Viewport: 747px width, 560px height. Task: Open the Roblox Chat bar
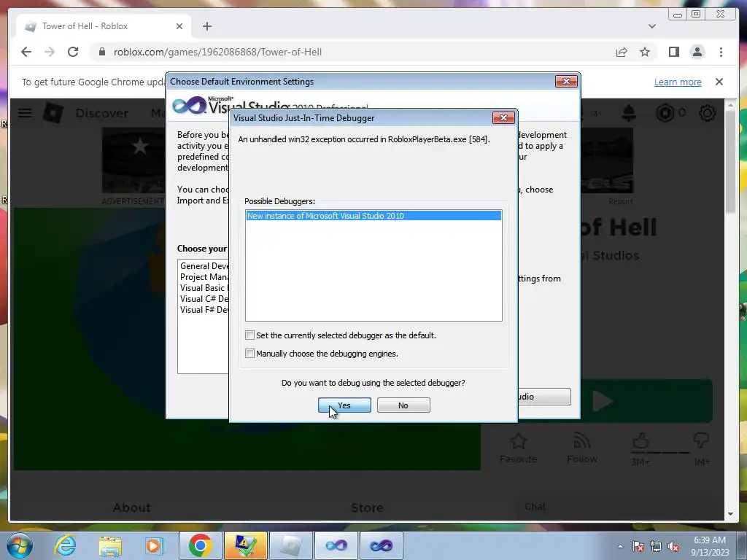pos(620,507)
